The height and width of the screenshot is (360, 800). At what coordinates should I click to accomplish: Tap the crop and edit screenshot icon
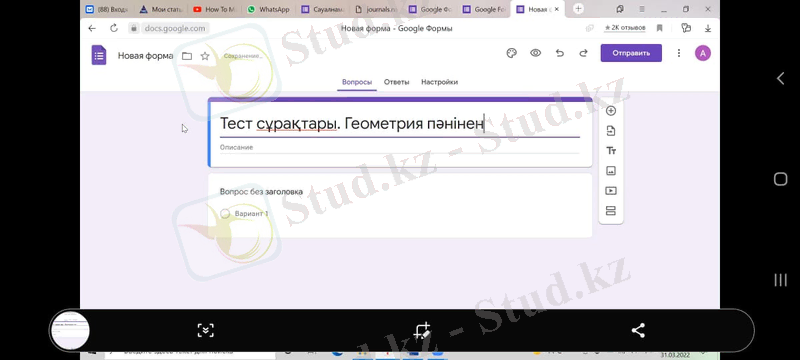coord(422,330)
